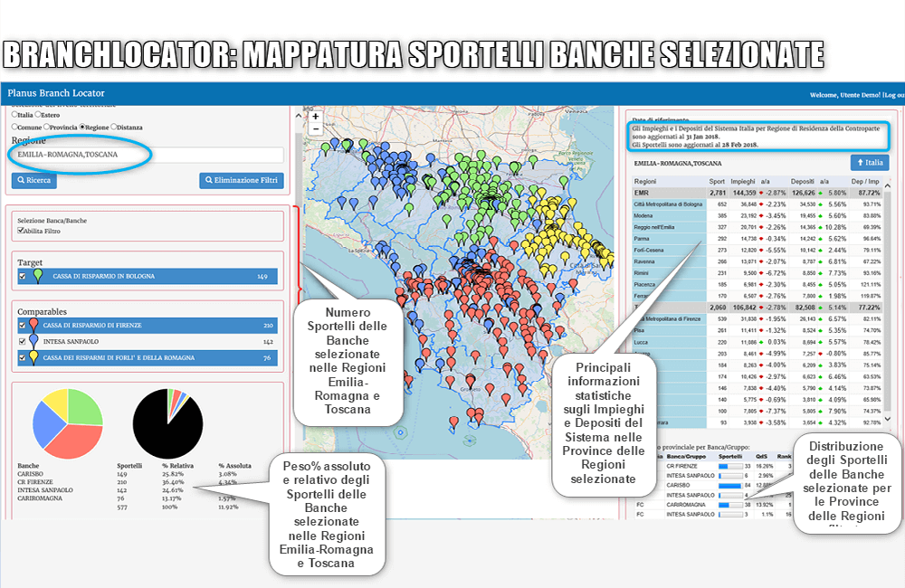Image resolution: width=905 pixels, height=588 pixels.
Task: Uncheck Cassa di Risparmio in Bologna target
Action: (23, 277)
